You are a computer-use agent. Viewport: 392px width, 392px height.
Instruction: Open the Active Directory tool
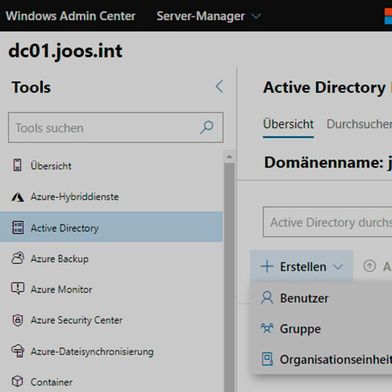111,227
